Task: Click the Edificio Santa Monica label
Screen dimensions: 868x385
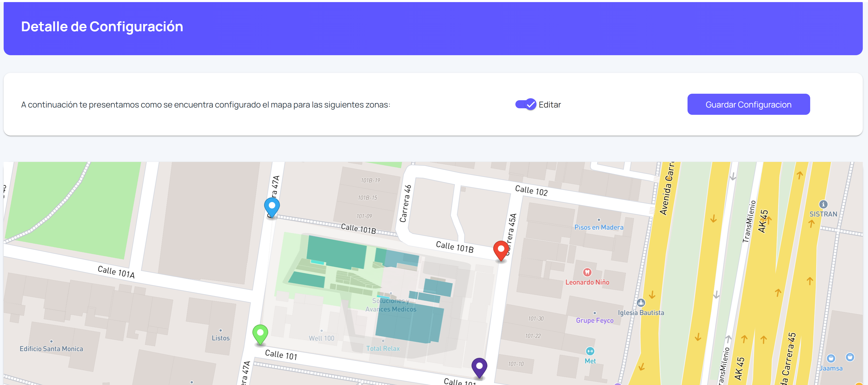Action: (51, 349)
